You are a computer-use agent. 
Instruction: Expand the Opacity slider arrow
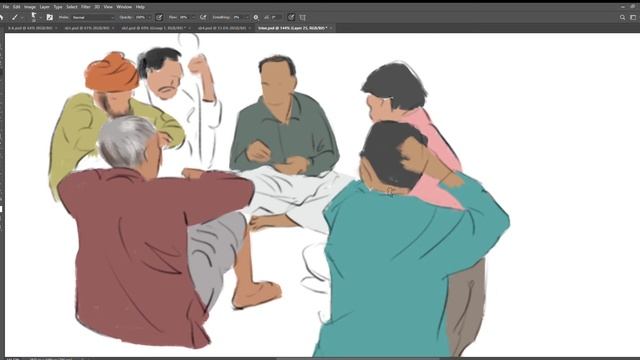coord(149,18)
